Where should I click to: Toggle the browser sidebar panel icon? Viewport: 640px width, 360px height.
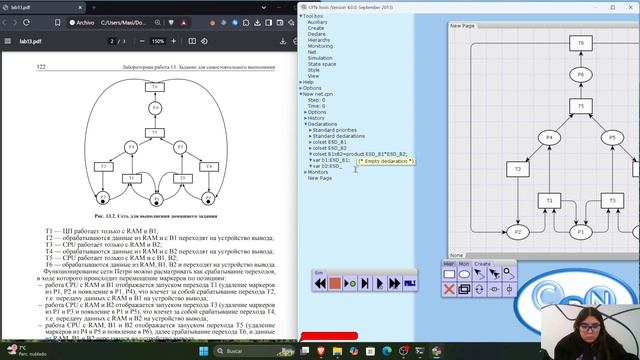point(269,22)
